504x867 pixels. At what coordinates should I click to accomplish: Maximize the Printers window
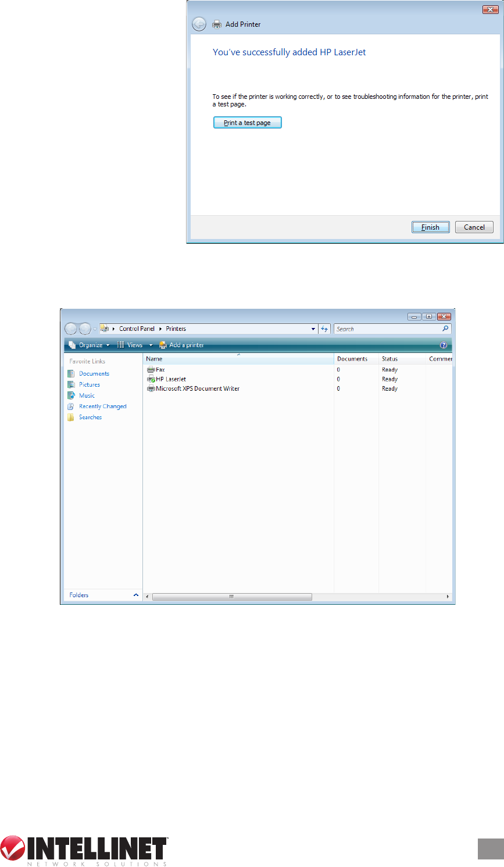[x=429, y=317]
